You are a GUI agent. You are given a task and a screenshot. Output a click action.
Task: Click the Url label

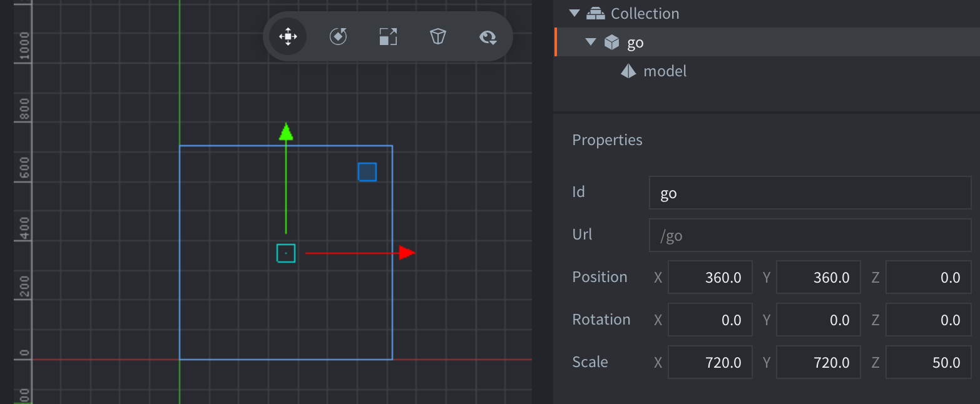[x=582, y=235]
